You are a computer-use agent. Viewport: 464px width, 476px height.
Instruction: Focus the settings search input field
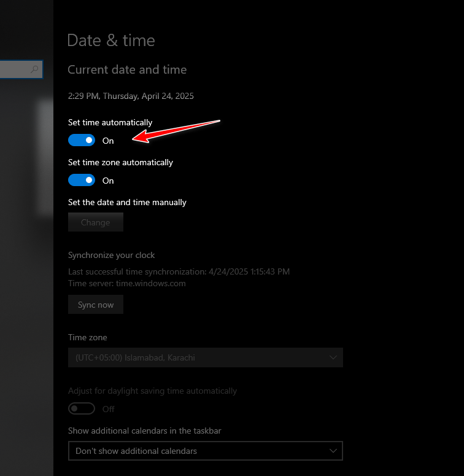pos(15,69)
